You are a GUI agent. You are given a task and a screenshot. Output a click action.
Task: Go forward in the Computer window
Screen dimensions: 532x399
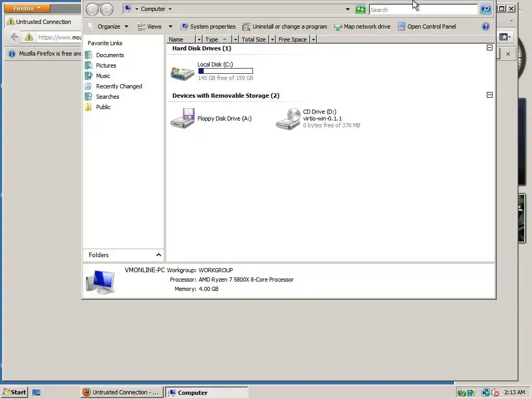[107, 9]
